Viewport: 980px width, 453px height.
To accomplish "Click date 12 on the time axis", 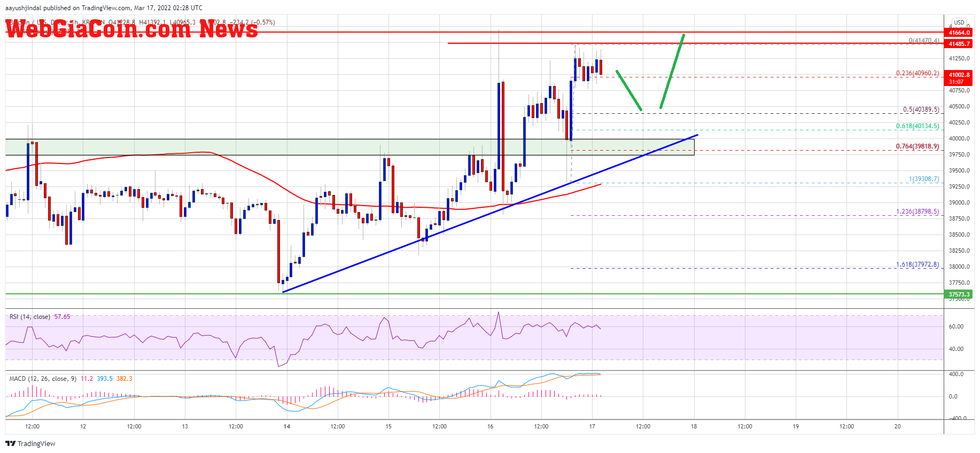I will pyautogui.click(x=83, y=426).
